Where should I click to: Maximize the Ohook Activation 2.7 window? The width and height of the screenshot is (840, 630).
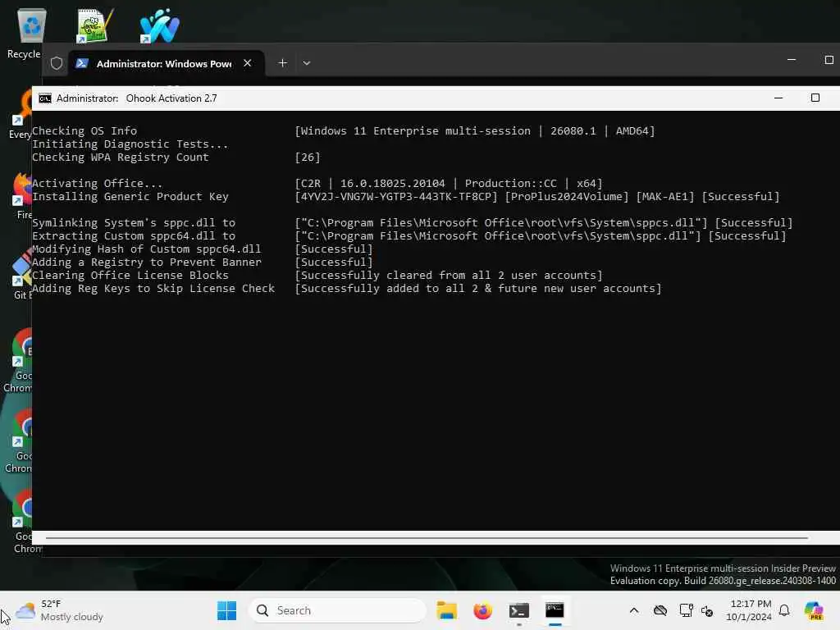click(x=815, y=98)
